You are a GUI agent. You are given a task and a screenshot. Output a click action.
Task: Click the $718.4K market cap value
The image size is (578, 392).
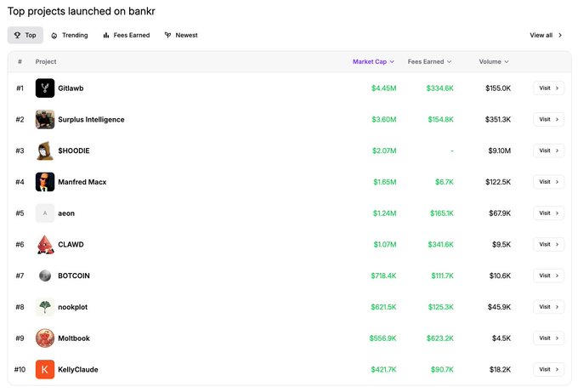coord(383,276)
